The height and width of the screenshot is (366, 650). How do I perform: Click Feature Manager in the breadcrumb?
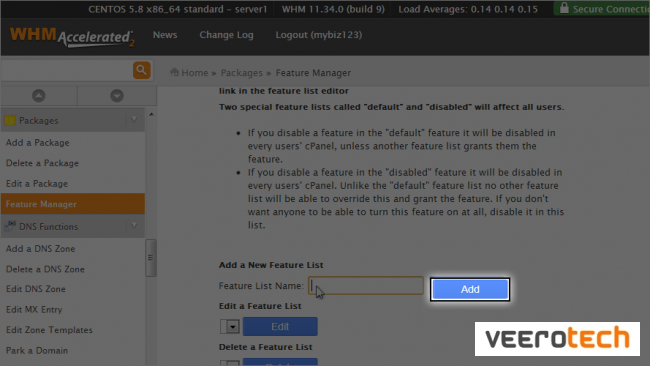click(x=313, y=73)
